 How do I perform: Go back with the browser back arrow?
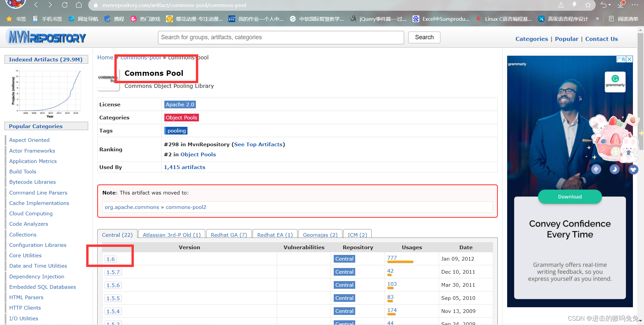(x=36, y=5)
